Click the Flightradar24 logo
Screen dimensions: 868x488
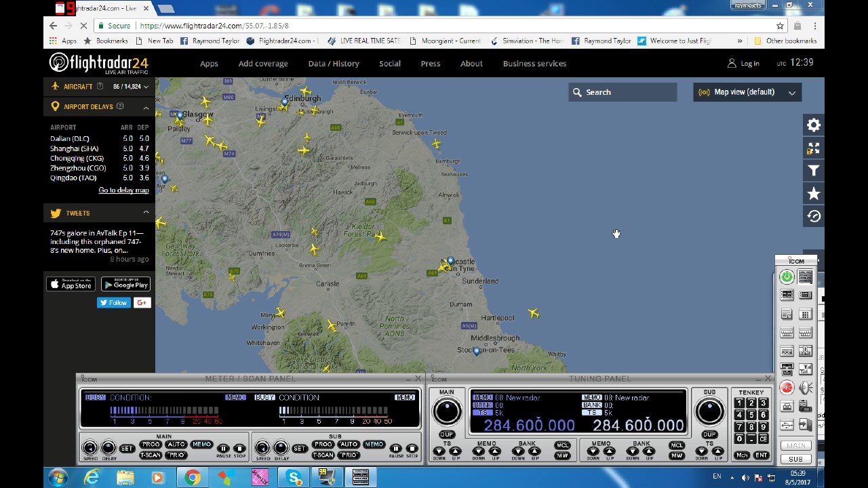(98, 63)
